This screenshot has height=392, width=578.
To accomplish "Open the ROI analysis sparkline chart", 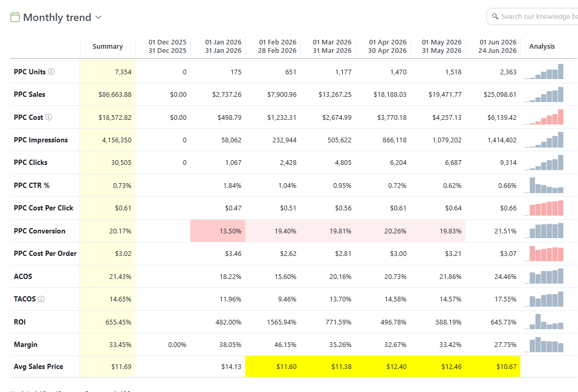I will point(544,322).
